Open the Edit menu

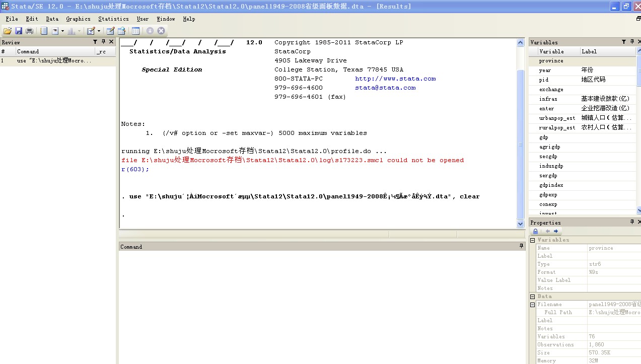(x=32, y=19)
